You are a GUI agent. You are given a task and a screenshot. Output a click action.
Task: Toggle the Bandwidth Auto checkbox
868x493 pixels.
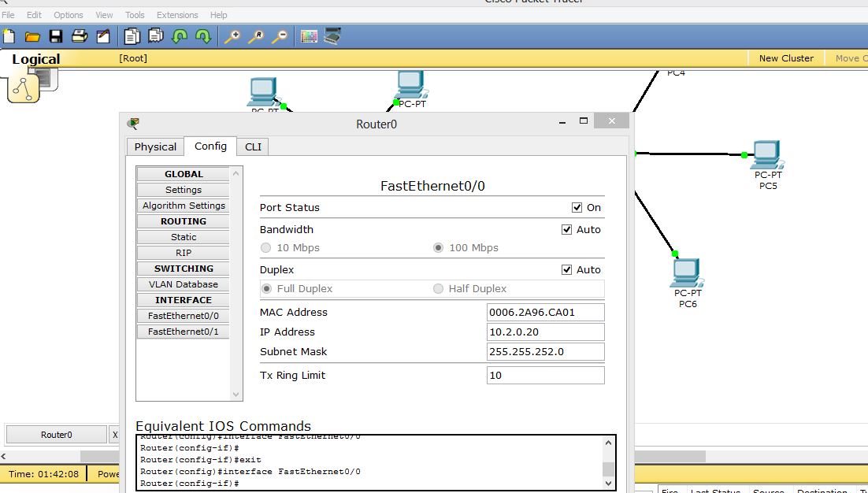coord(566,230)
